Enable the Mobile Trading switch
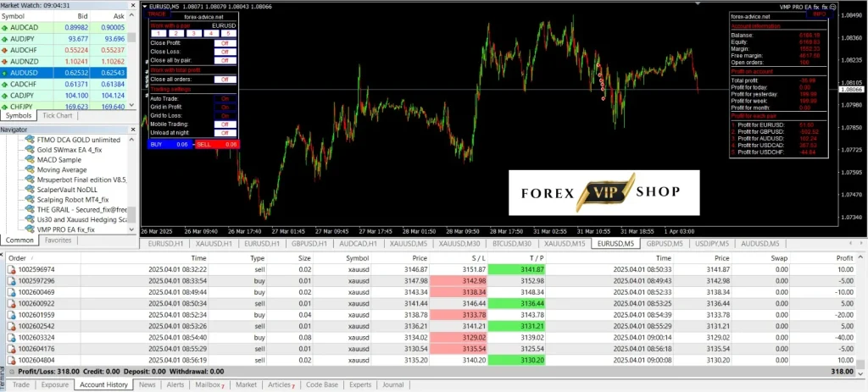868x392 pixels. point(225,124)
